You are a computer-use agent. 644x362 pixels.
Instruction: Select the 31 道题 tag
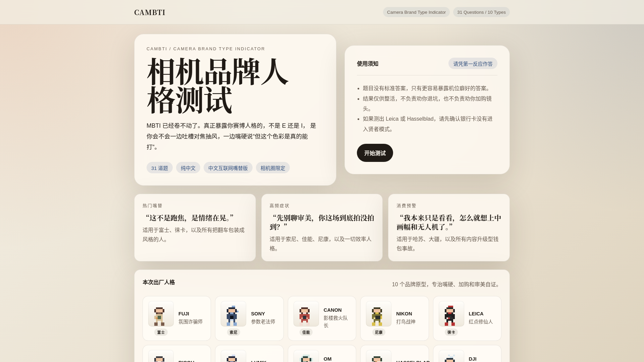[160, 168]
